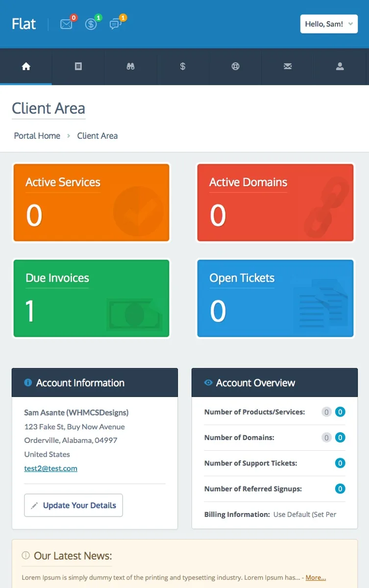
Task: Expand the Hello, Sam! dropdown
Action: (x=329, y=24)
